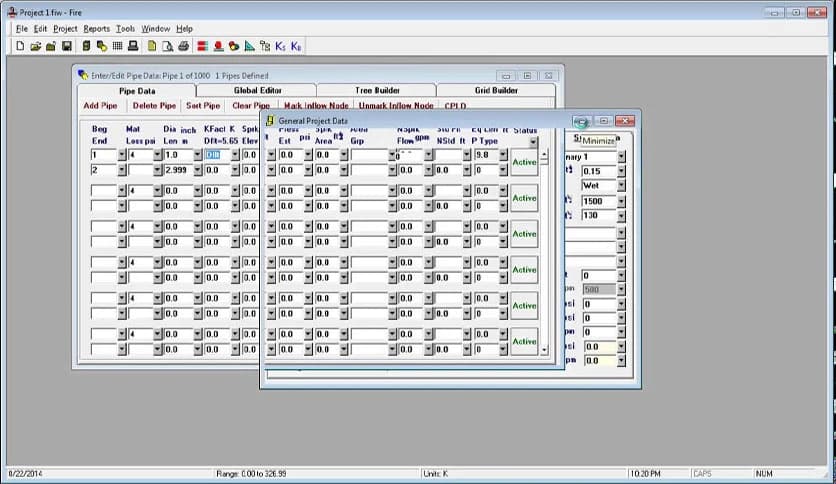Expand the Len 2.999 dropdown arrow
The height and width of the screenshot is (484, 836).
(198, 170)
